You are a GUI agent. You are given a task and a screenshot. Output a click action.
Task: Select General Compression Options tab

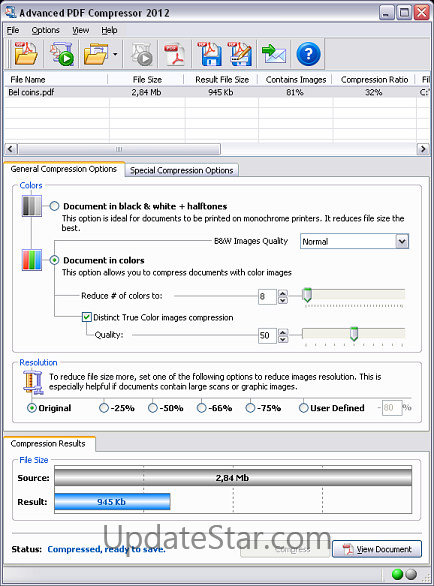point(64,169)
